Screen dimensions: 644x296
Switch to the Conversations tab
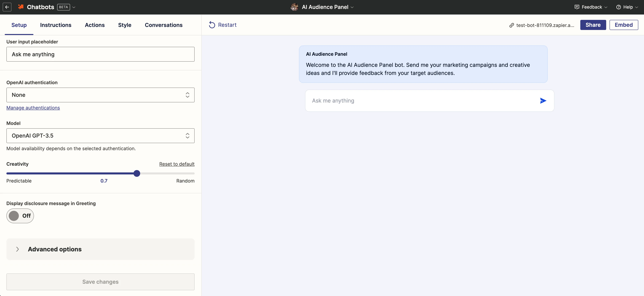pyautogui.click(x=164, y=25)
